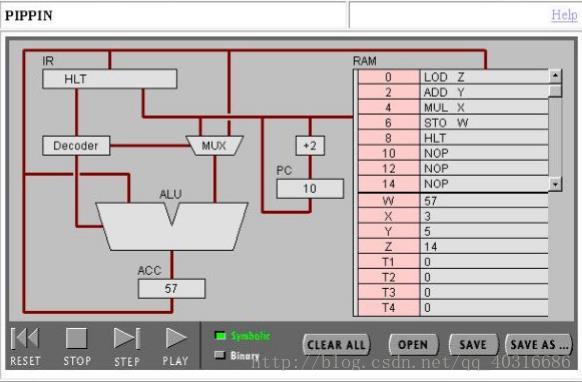This screenshot has width=582, height=382.
Task: Click the RESET rewind icon
Action: [25, 338]
